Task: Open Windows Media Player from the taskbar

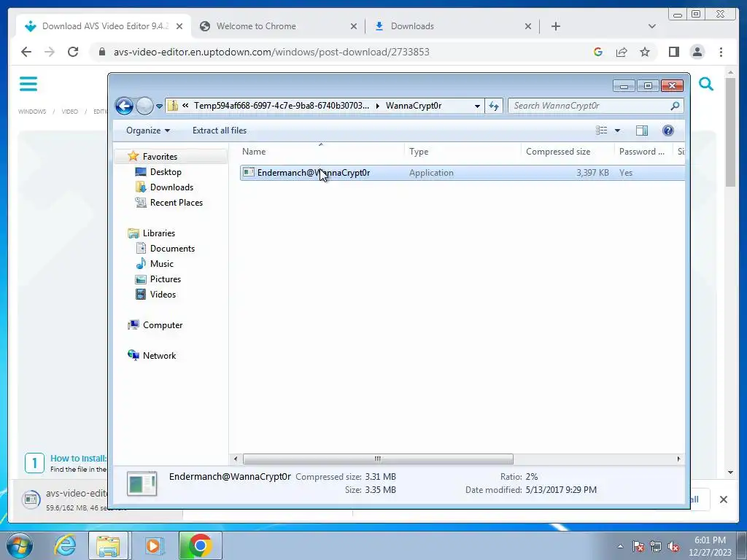Action: [x=153, y=545]
